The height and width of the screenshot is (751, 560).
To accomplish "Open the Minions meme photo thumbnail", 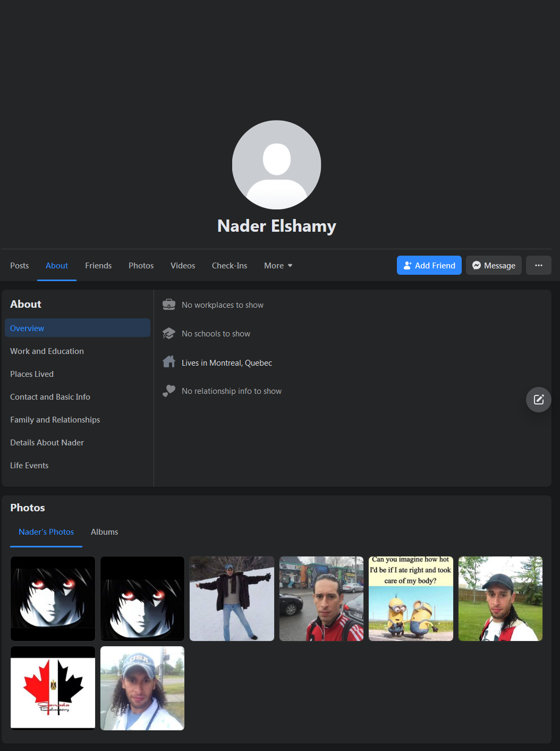I will 411,598.
